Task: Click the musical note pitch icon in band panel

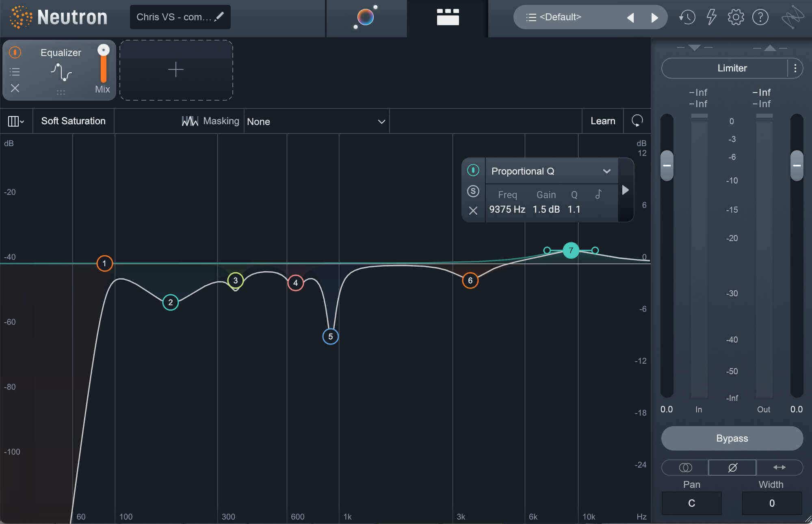Action: click(x=598, y=194)
